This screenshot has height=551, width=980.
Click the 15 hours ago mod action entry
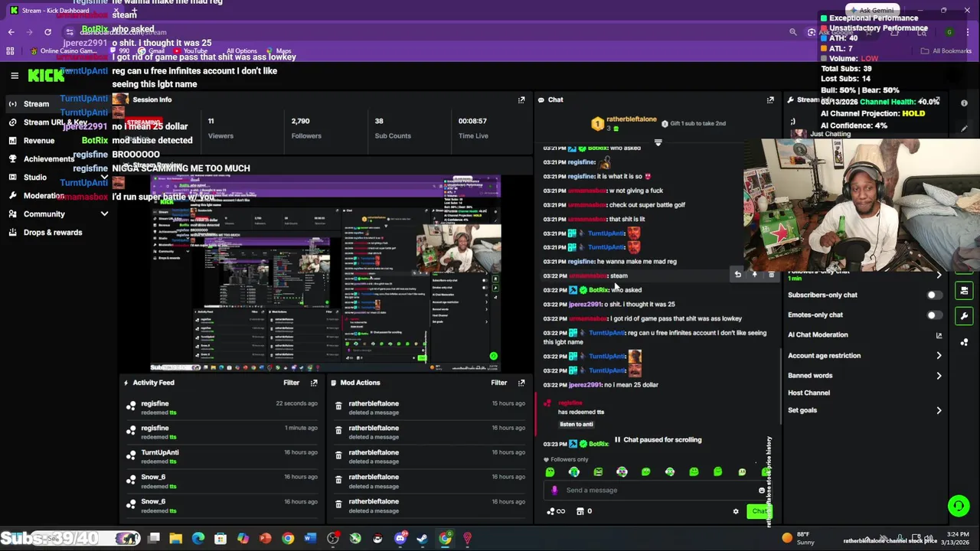pyautogui.click(x=430, y=409)
